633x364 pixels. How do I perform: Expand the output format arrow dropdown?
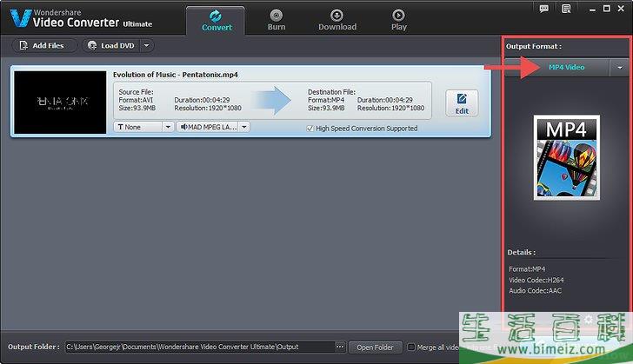tap(620, 68)
